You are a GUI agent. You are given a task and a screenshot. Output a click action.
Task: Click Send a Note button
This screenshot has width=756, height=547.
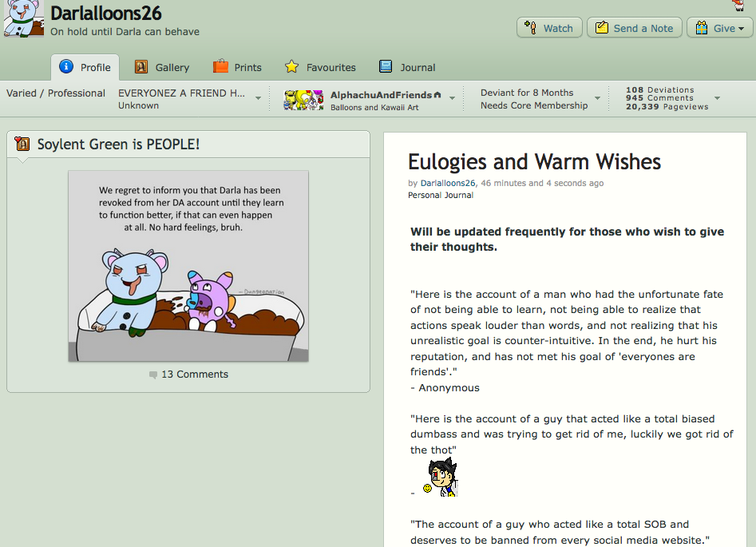[634, 28]
